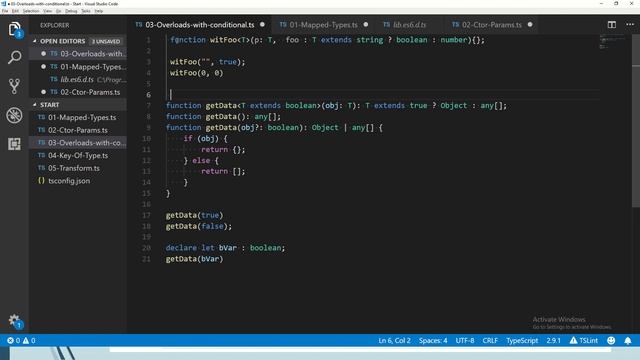640x360 pixels.
Task: Switch to the 01-Mapped-Types.ts tab
Action: click(x=323, y=25)
